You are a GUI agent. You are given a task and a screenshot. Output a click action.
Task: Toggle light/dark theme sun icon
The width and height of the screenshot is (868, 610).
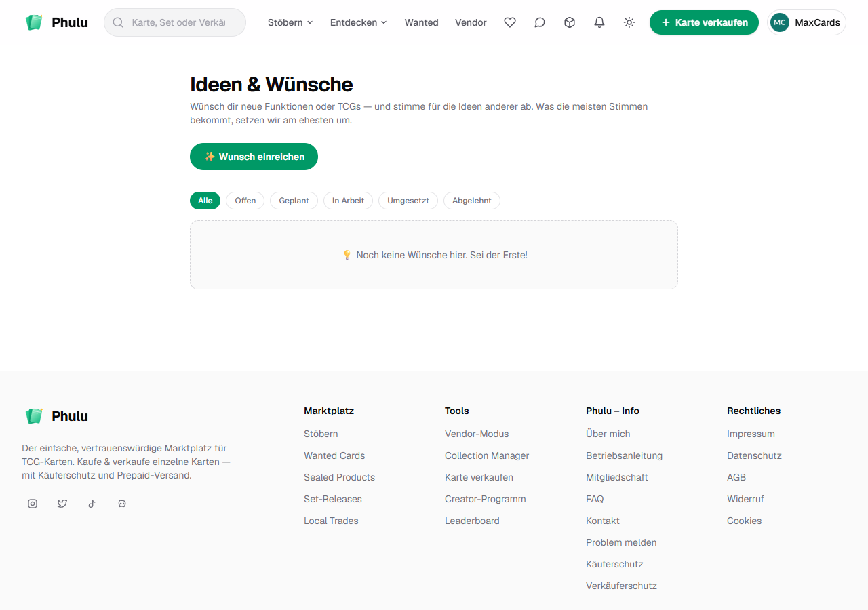pos(629,22)
